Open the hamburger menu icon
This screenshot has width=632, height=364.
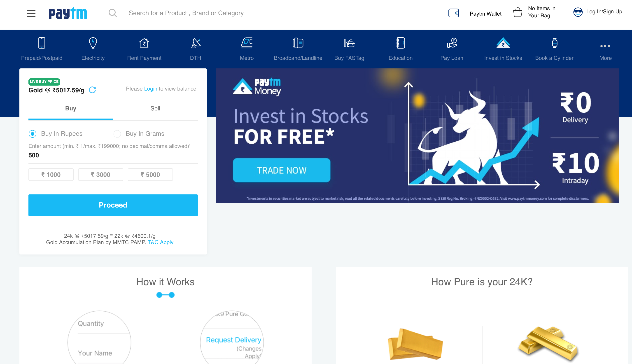tap(31, 13)
